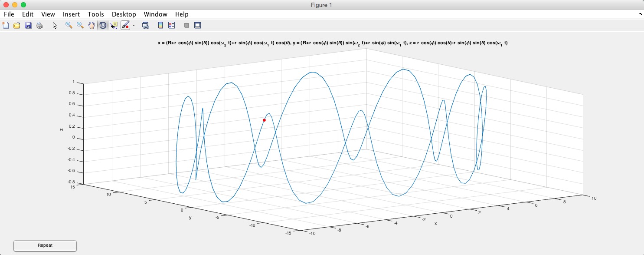Click the Link Plot icon
This screenshot has width=644, height=255.
(146, 25)
